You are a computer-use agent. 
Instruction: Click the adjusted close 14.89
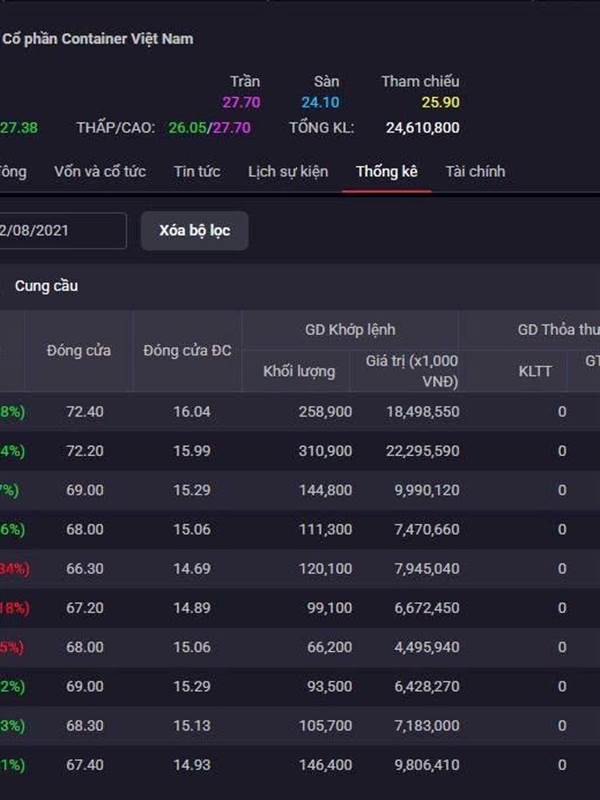pyautogui.click(x=192, y=608)
